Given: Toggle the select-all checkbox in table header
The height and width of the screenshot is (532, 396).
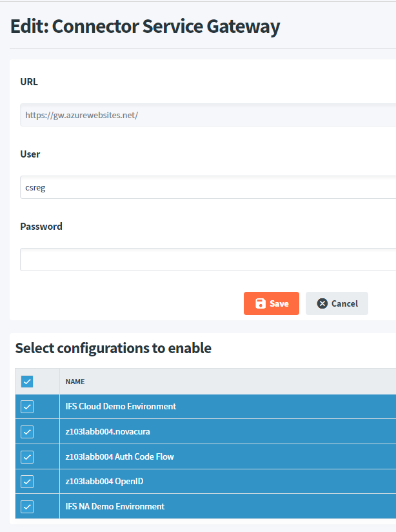Looking at the screenshot, I should (27, 382).
